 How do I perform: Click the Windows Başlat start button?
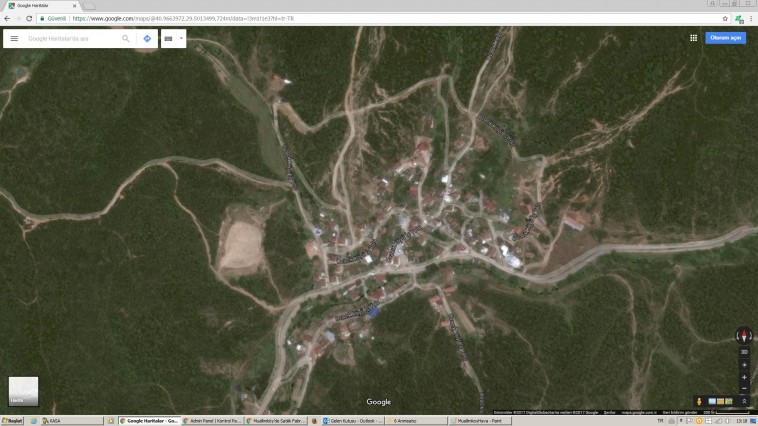click(x=13, y=421)
